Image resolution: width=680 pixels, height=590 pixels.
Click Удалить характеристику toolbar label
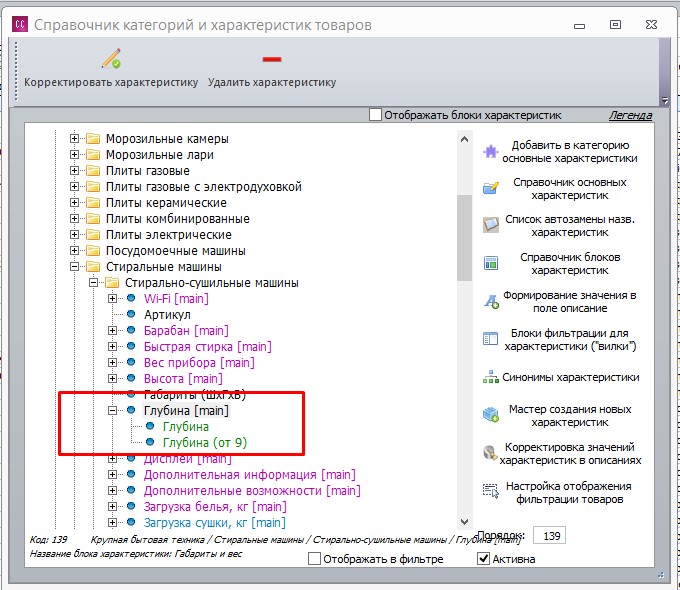(x=272, y=82)
